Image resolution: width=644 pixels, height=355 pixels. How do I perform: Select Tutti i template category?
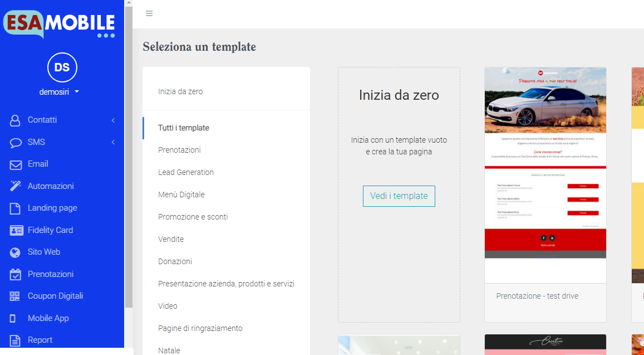[x=184, y=128]
